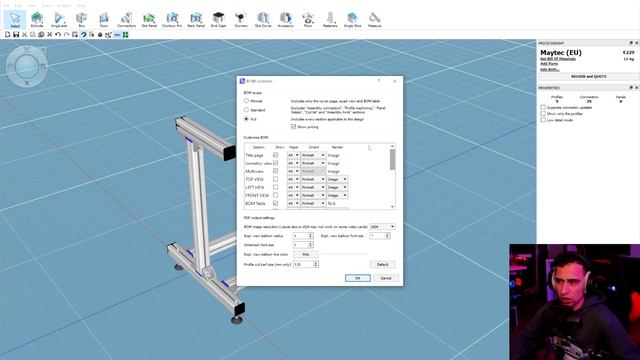
Task: Click the REVIEW and QUOTE button
Action: [589, 76]
